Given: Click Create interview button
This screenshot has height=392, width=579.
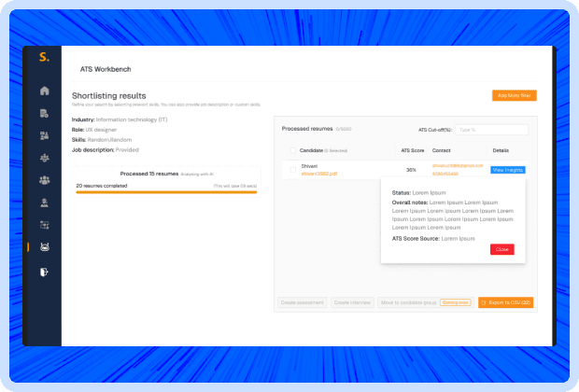Looking at the screenshot, I should point(352,302).
